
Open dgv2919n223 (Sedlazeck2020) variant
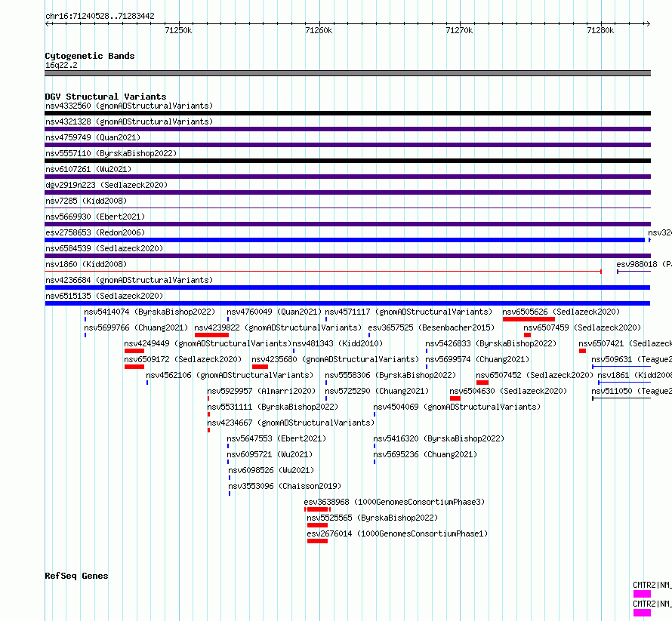point(106,185)
